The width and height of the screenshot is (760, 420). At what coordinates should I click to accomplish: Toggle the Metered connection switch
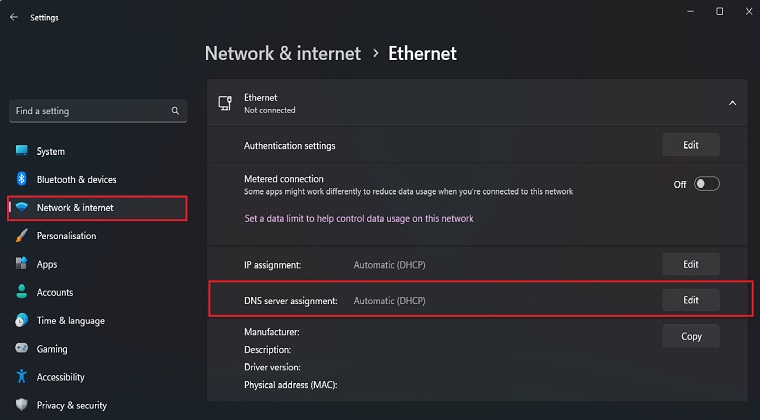(x=706, y=184)
